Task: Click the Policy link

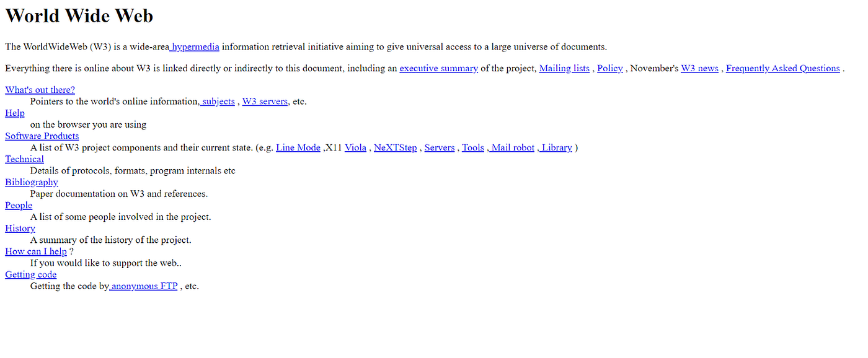Action: pyautogui.click(x=610, y=68)
